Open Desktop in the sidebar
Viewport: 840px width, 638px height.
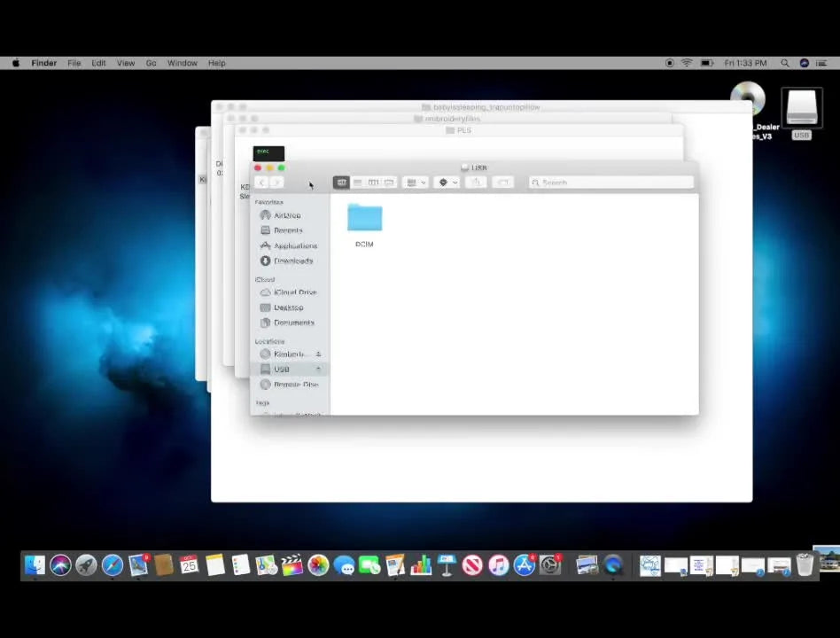point(288,307)
